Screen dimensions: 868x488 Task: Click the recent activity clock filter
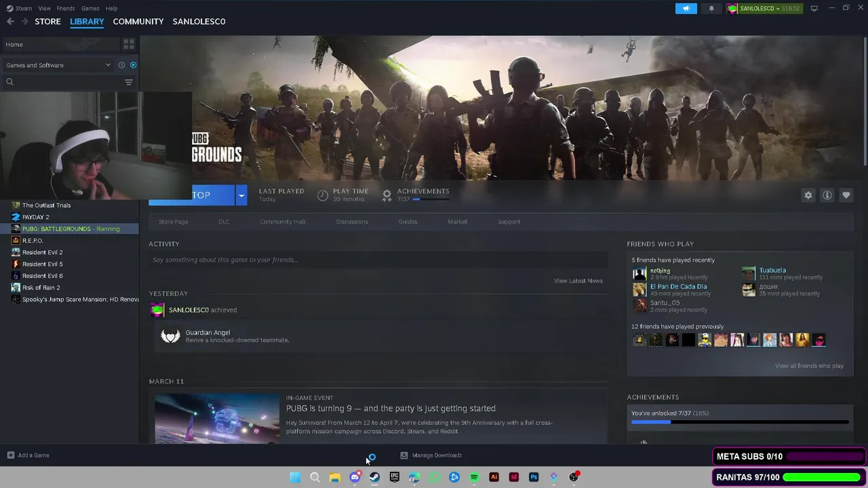click(x=121, y=65)
